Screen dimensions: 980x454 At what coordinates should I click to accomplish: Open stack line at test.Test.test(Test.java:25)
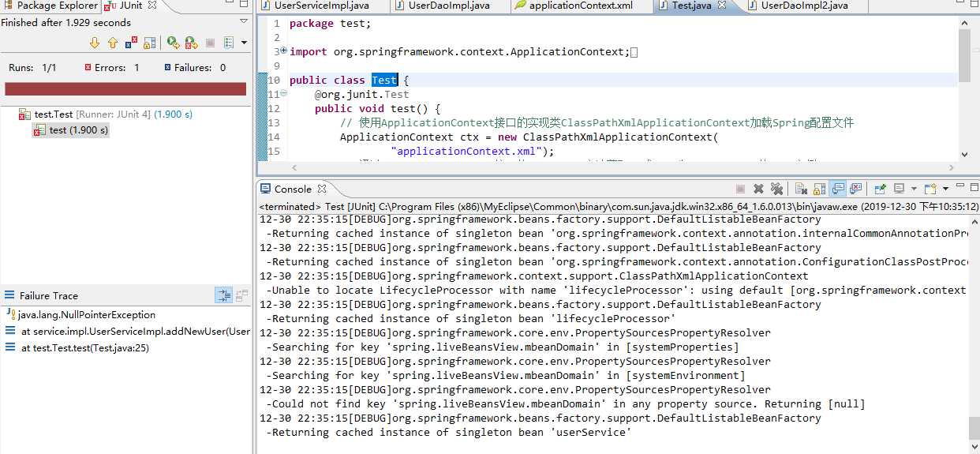pos(77,348)
